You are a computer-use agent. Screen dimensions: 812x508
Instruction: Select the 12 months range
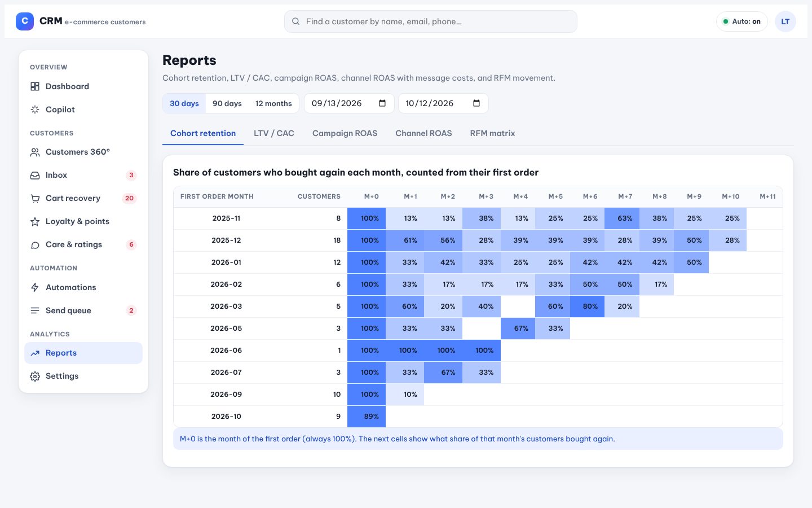point(273,103)
